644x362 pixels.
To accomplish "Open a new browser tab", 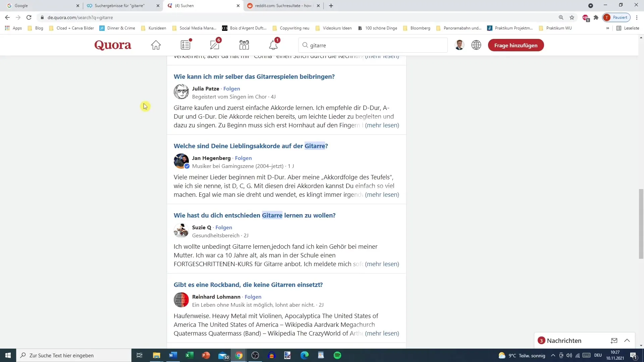I will tap(331, 6).
